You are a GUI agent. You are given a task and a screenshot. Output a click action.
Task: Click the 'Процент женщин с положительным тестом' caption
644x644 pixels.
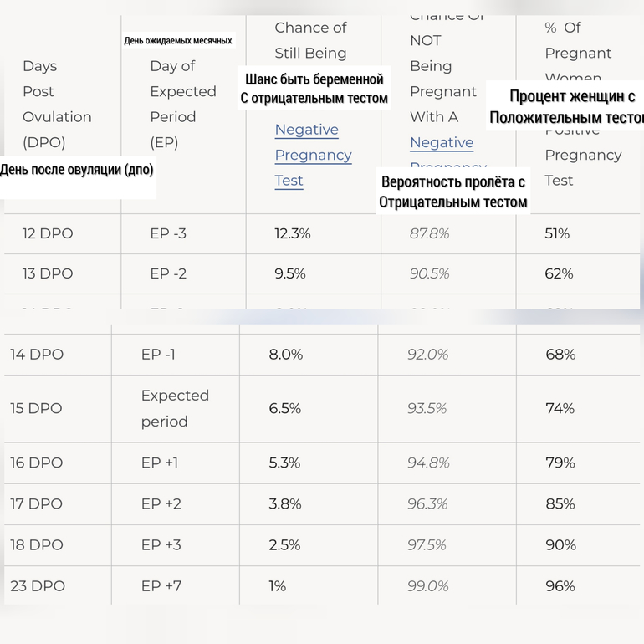tap(569, 107)
